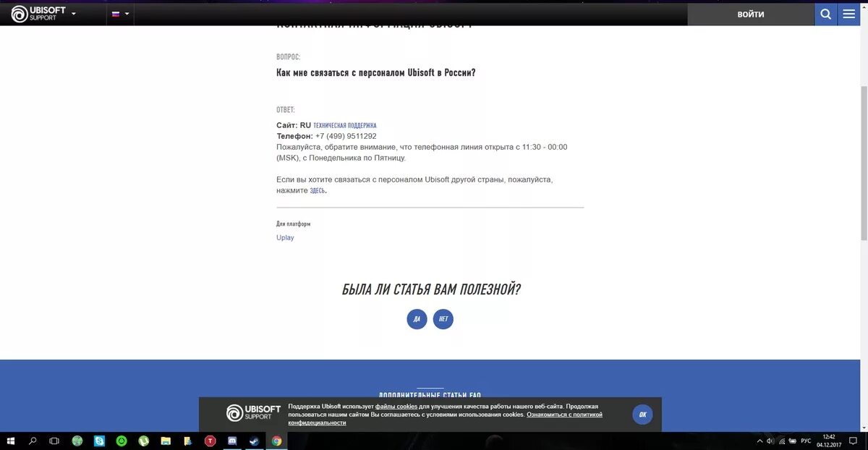Open the Uplay platform link
Image resolution: width=868 pixels, height=450 pixels.
pyautogui.click(x=285, y=238)
